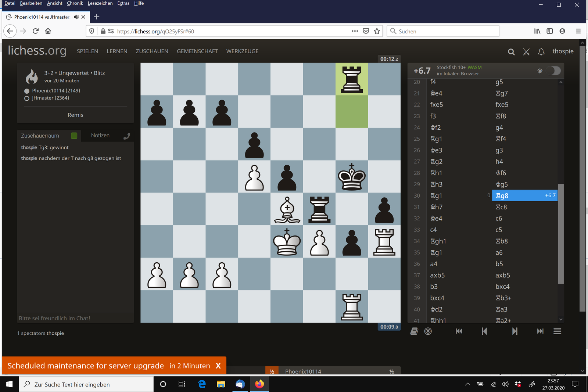Click the chat input field
588x392 pixels.
pos(75,318)
